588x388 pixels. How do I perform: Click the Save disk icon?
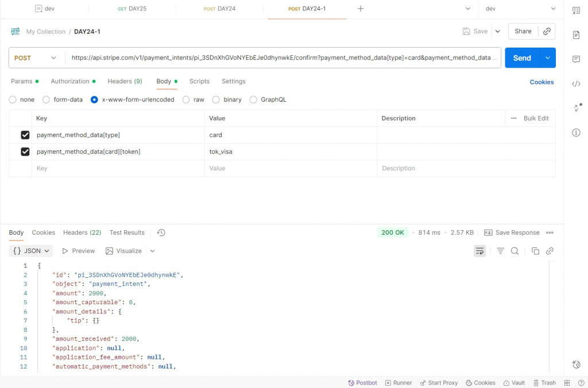coord(466,32)
